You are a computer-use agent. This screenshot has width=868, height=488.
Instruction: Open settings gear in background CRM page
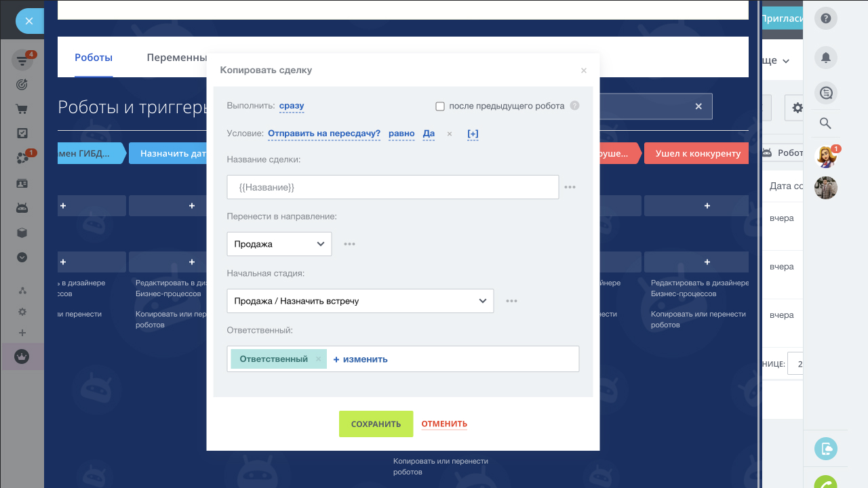(x=797, y=107)
